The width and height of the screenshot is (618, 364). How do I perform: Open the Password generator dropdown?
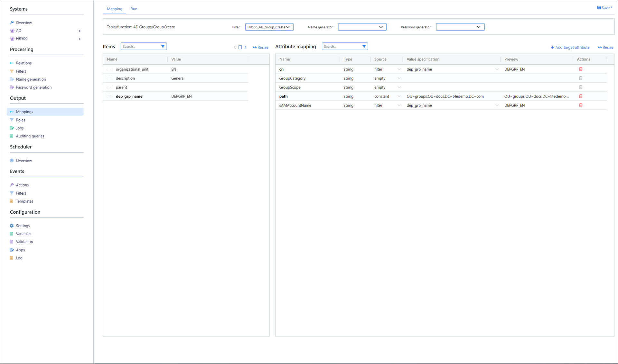pos(460,27)
